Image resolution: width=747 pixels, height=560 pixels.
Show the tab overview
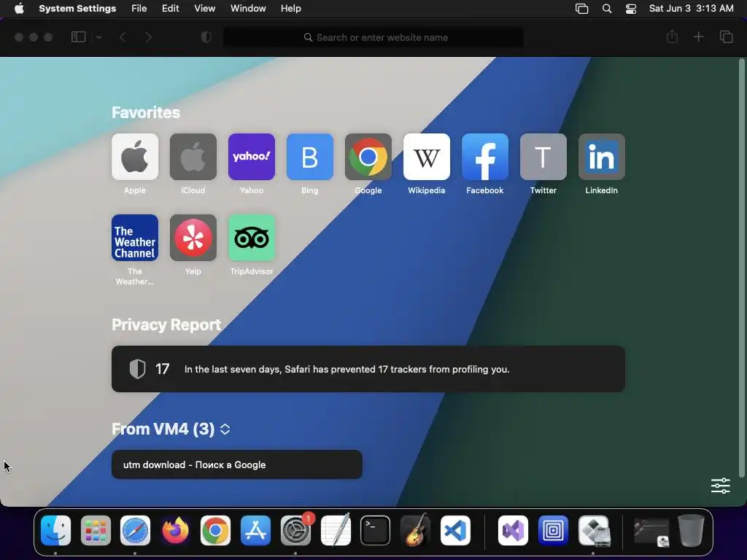pyautogui.click(x=726, y=36)
